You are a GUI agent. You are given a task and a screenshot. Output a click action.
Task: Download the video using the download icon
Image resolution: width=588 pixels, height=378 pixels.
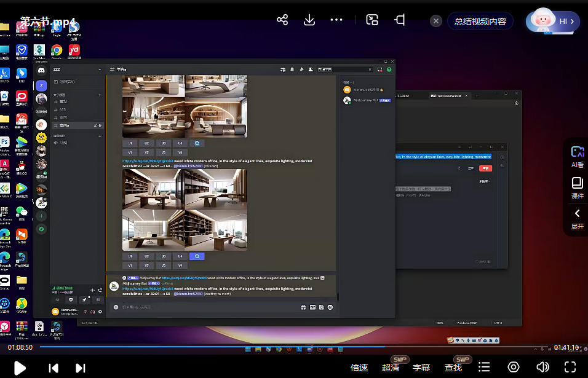coord(309,20)
